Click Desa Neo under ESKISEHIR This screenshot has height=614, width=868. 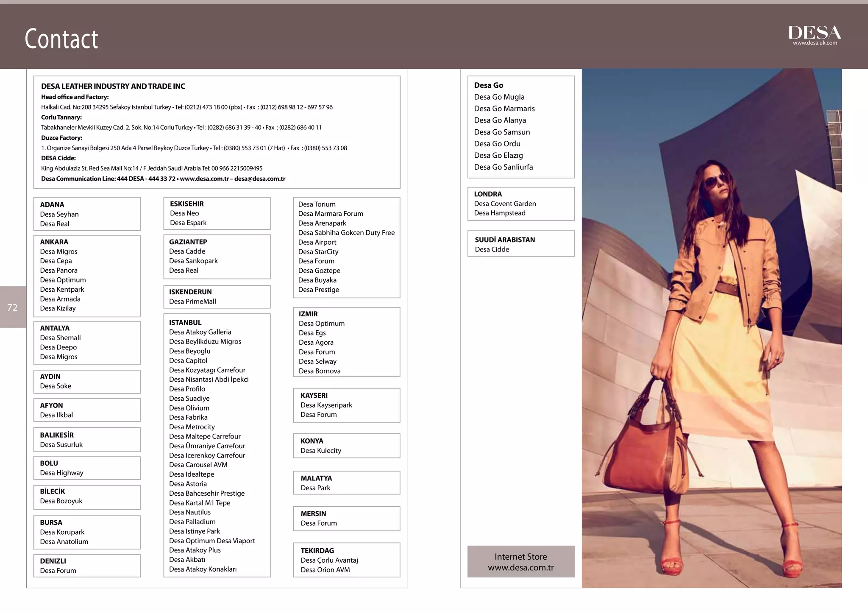pyautogui.click(x=185, y=213)
